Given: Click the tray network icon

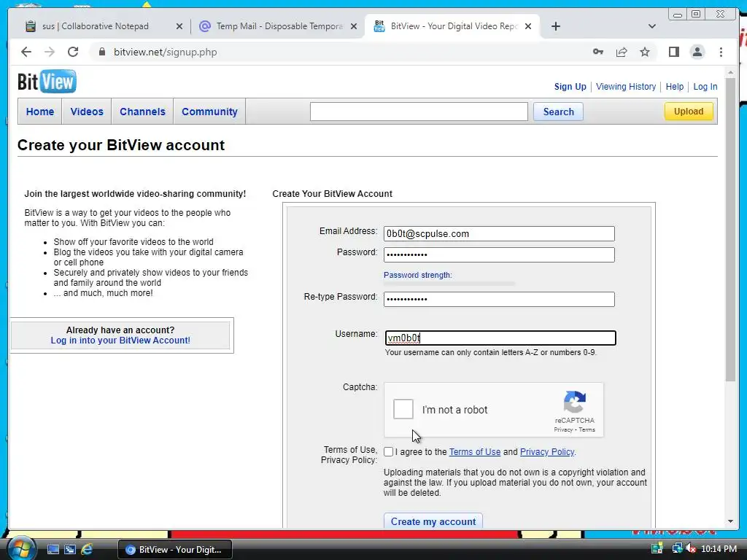Looking at the screenshot, I should [x=677, y=549].
